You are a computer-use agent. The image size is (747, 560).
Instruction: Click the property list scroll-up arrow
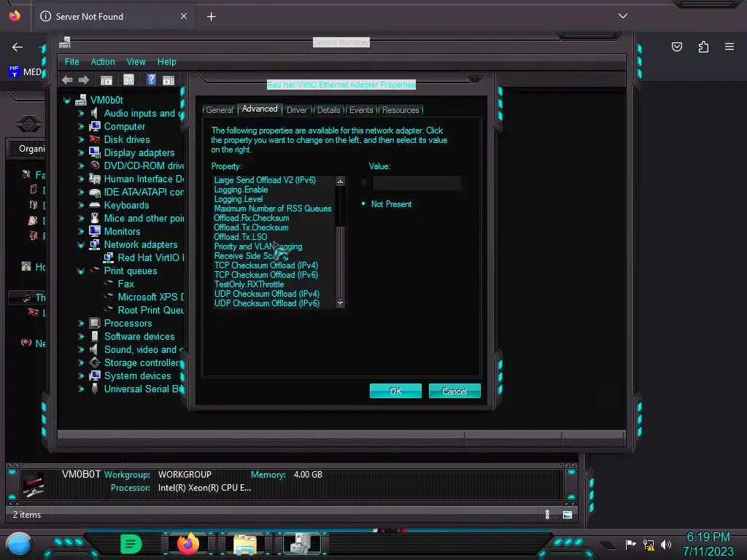340,181
